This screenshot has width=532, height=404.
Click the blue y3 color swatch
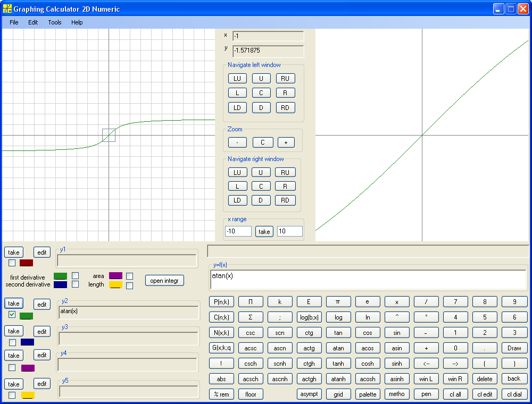pos(28,342)
